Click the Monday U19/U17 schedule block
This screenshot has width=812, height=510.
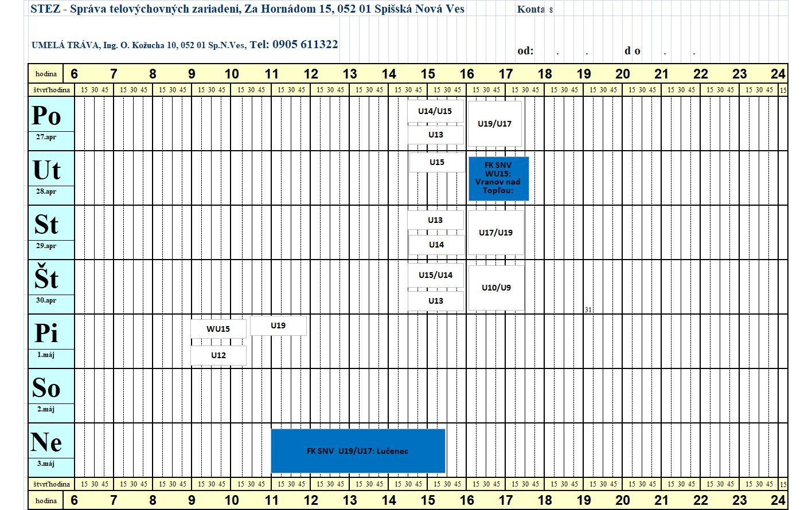click(x=494, y=124)
